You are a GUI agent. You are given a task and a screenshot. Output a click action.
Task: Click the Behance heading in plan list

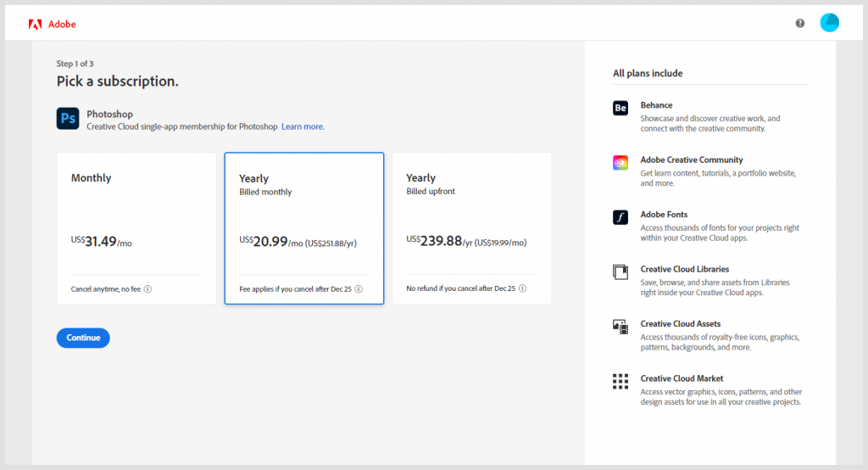pyautogui.click(x=656, y=105)
